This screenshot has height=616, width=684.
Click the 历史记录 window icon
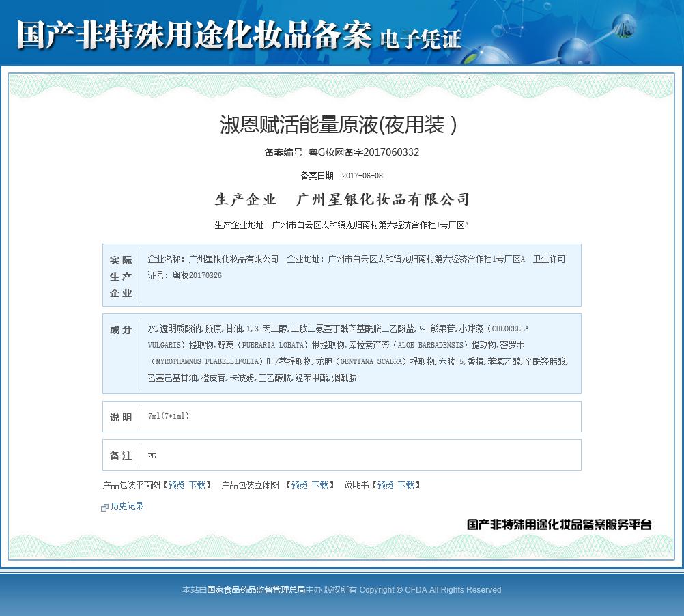[104, 507]
